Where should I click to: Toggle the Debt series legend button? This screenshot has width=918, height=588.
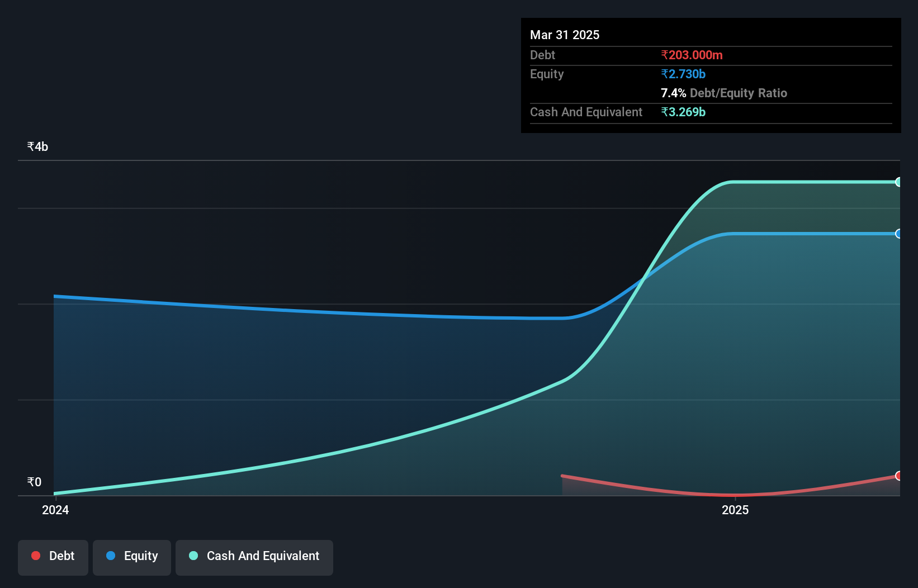point(53,557)
